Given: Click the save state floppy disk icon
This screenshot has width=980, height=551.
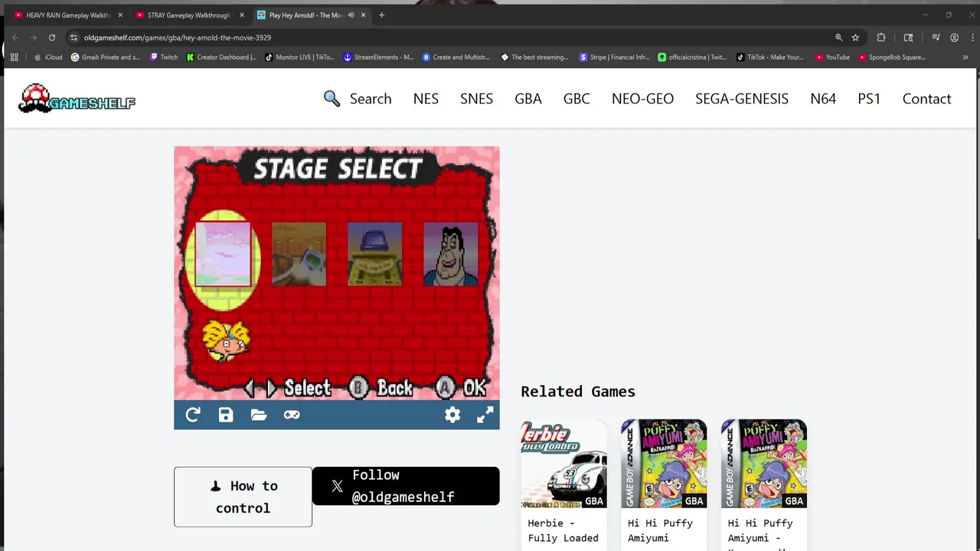Looking at the screenshot, I should click(x=226, y=415).
